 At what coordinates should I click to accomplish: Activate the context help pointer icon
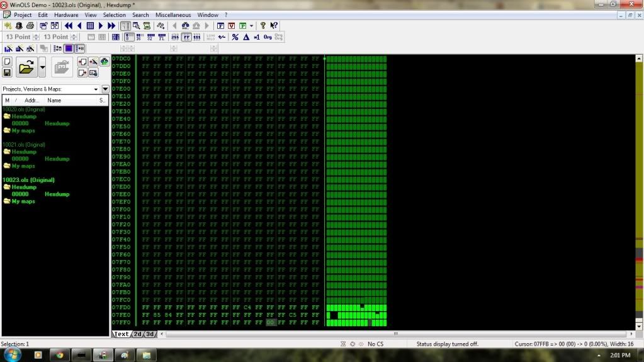click(x=274, y=25)
